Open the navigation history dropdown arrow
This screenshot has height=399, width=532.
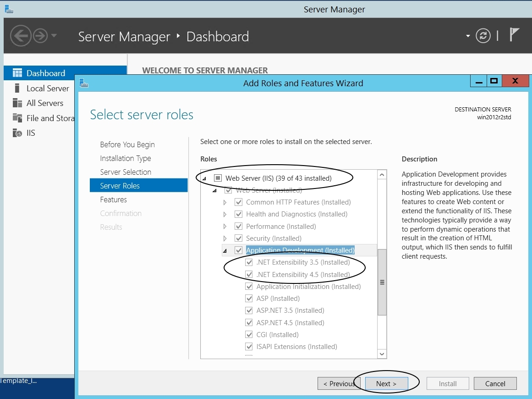(x=54, y=35)
